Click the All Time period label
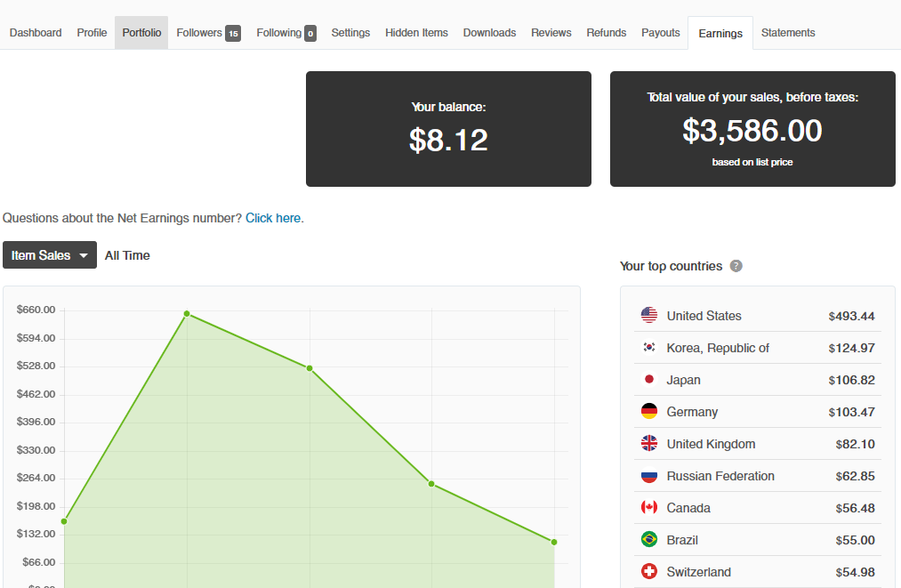The width and height of the screenshot is (901, 588). (127, 255)
